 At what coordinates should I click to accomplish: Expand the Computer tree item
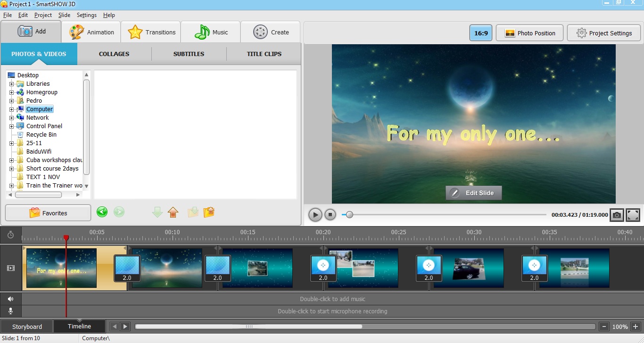11,109
